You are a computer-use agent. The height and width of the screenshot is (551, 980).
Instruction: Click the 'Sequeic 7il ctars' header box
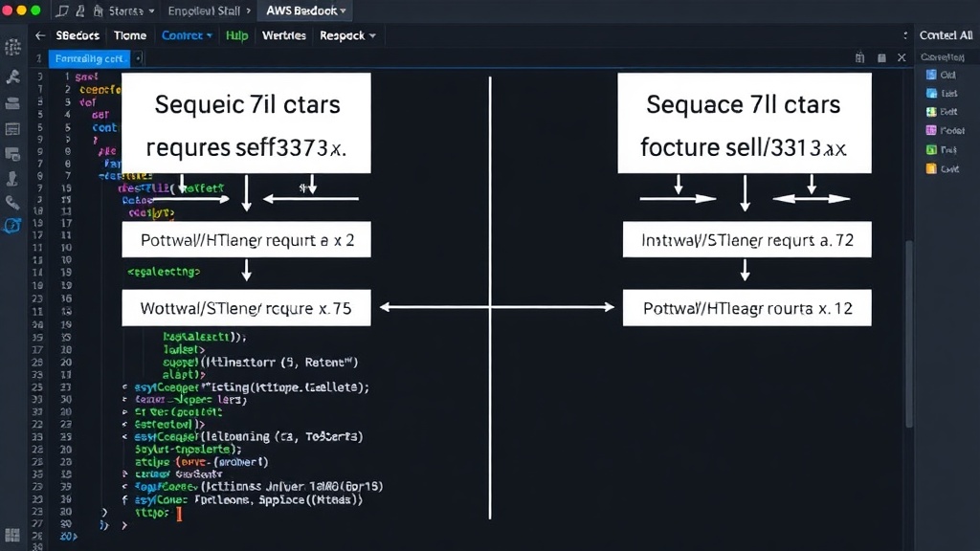(246, 123)
